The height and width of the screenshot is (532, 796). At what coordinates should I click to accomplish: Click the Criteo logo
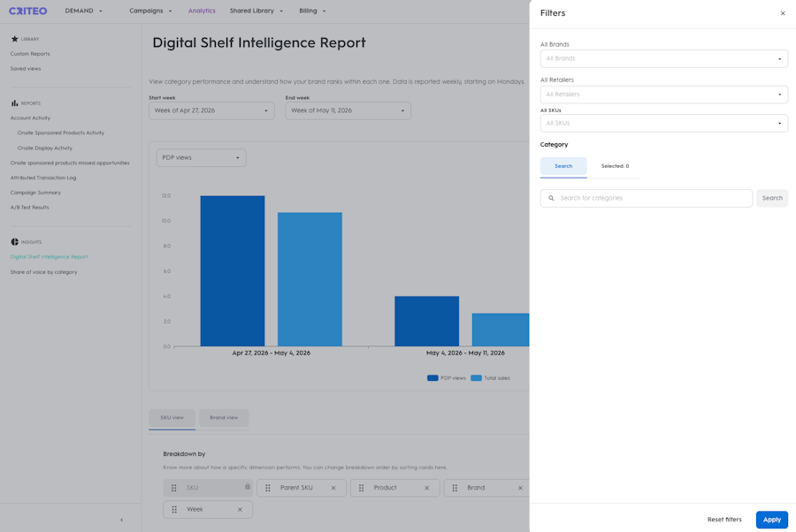tap(28, 11)
